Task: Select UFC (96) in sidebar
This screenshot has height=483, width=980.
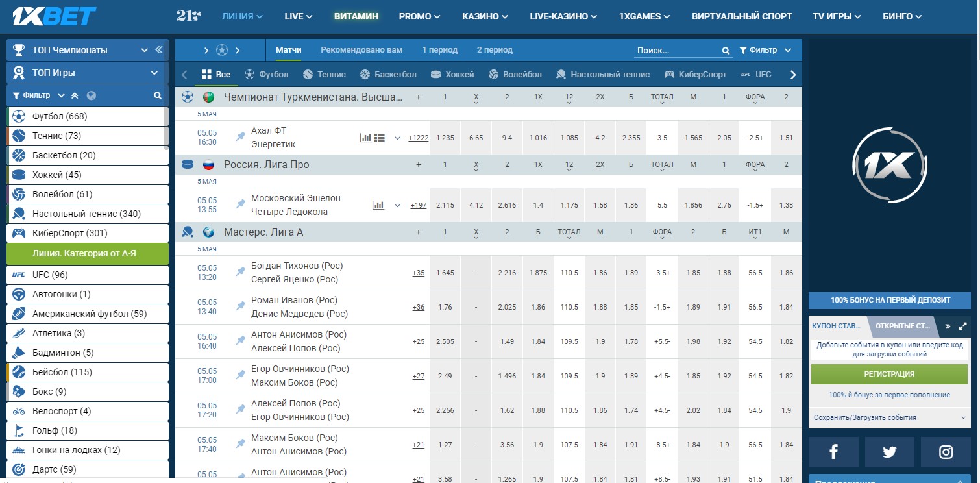Action: pyautogui.click(x=88, y=275)
